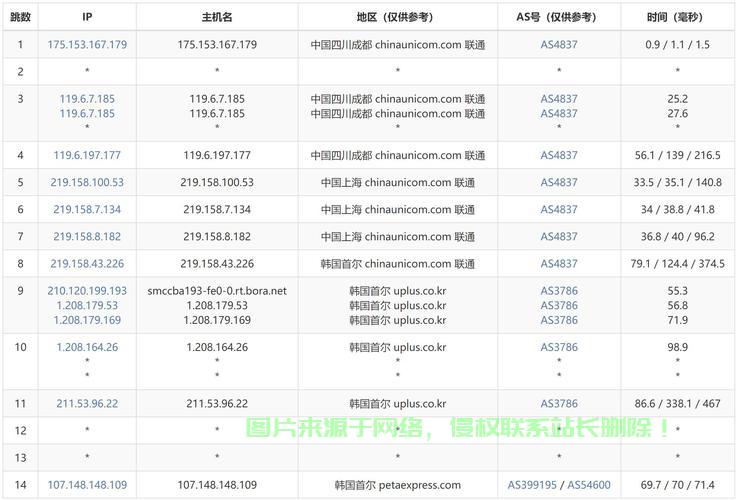Image resolution: width=737 pixels, height=500 pixels.
Task: Click the 219.158.8.182 IP link
Action: coord(87,236)
